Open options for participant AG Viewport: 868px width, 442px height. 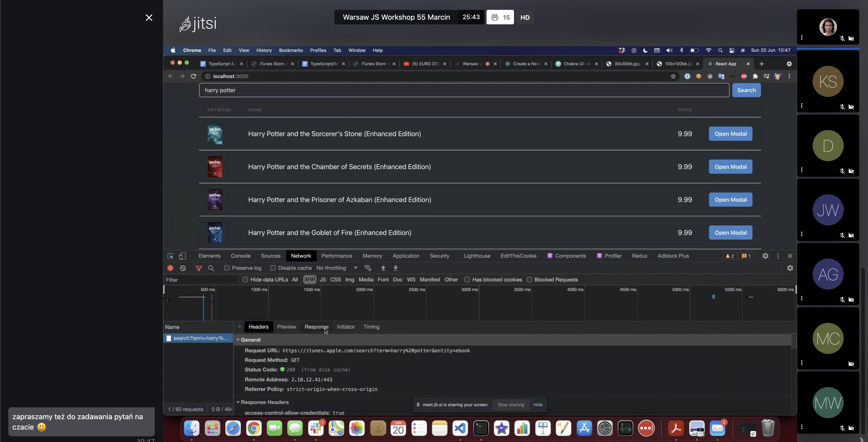tap(802, 298)
